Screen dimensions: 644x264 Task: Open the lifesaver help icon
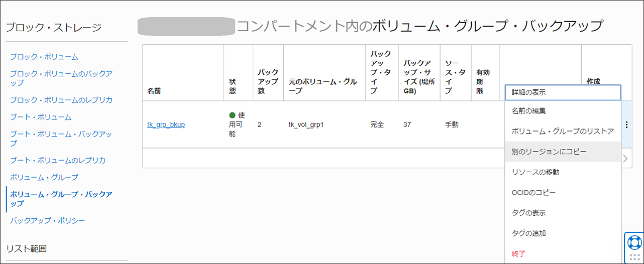(x=633, y=242)
